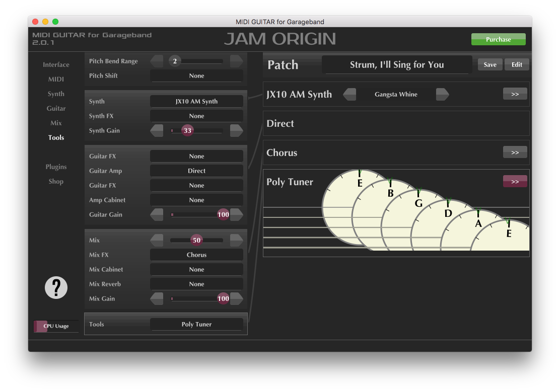Increase Synth Gain with right arrow
The width and height of the screenshot is (560, 392).
(x=236, y=131)
